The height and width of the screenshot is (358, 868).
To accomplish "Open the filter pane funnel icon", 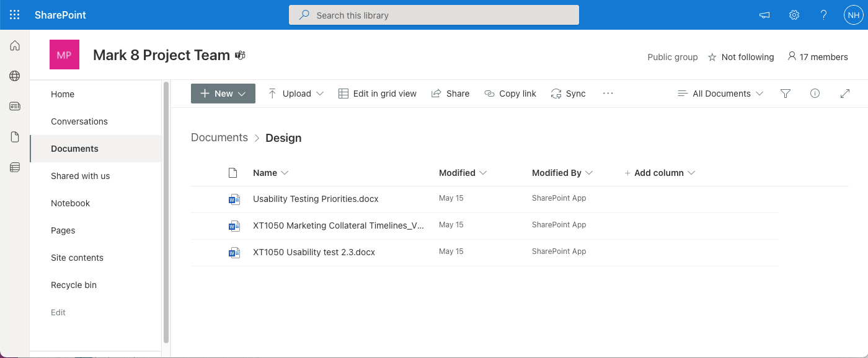I will pos(786,94).
